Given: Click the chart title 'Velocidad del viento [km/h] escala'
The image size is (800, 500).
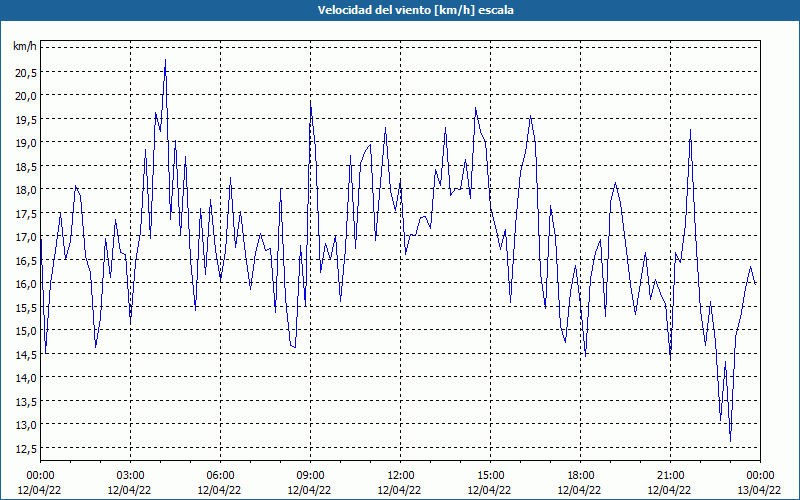Looking at the screenshot, I should click(x=415, y=10).
